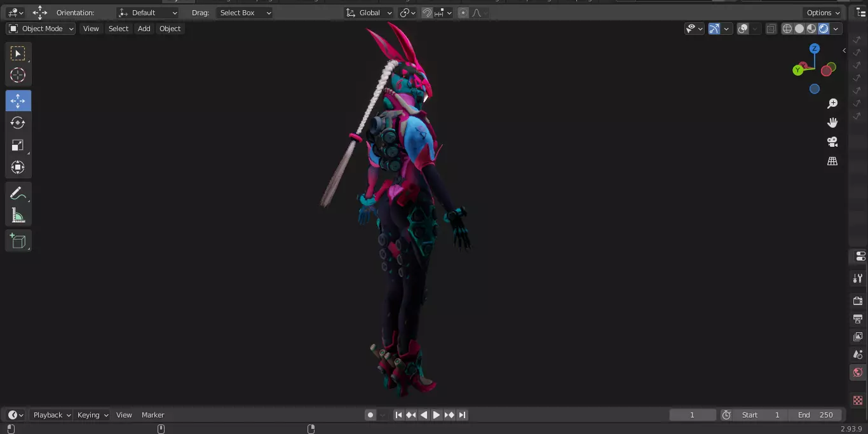Jump to the first frame
868x434 pixels.
(x=398, y=415)
